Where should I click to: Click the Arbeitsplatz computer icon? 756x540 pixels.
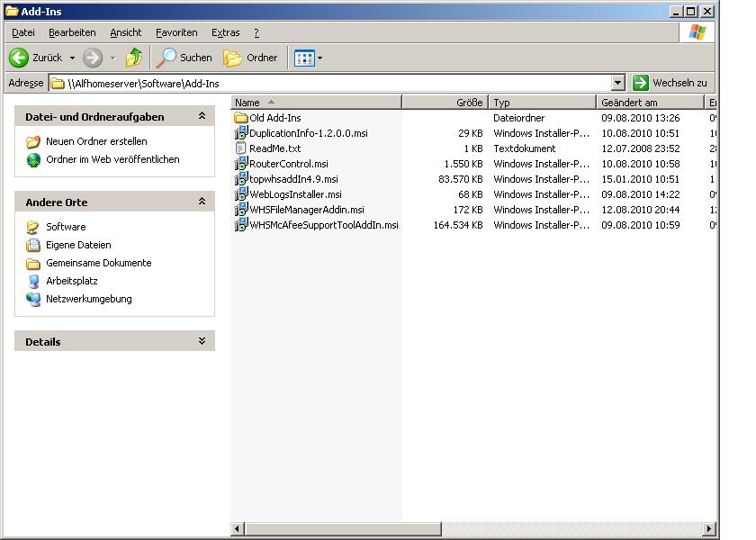coord(33,281)
